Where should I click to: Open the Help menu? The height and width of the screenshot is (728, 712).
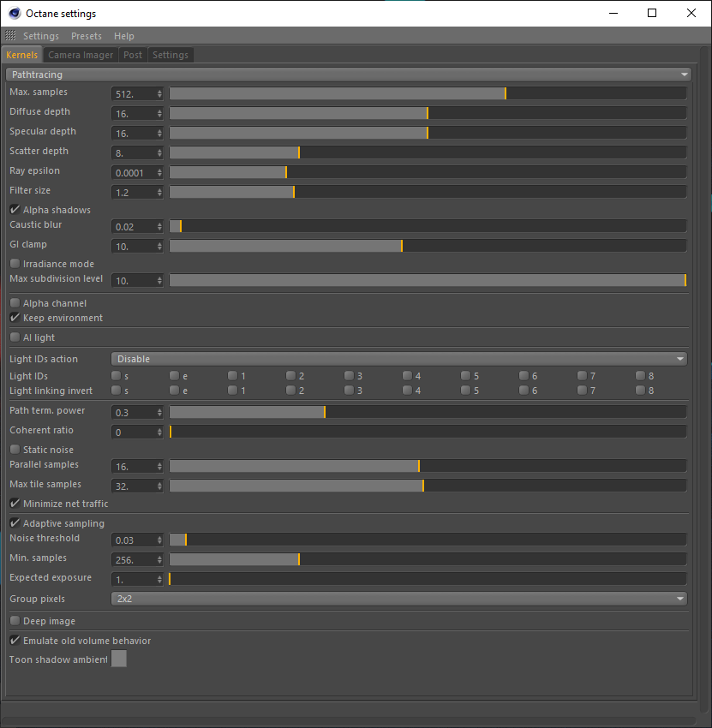point(124,36)
